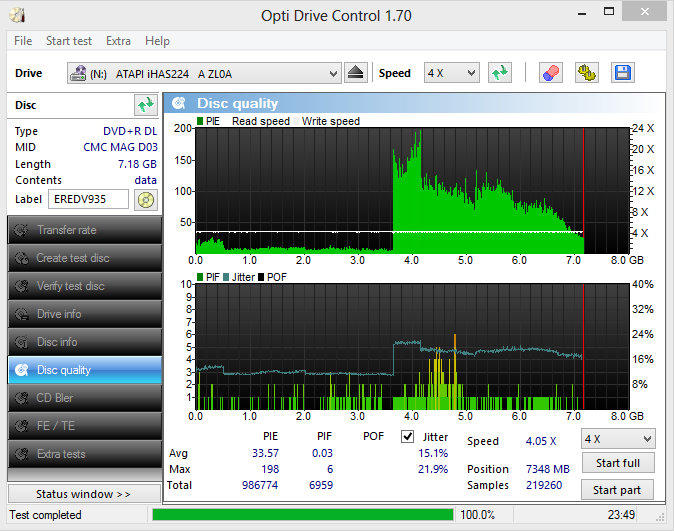The width and height of the screenshot is (674, 531).
Task: Show the Drive info panel
Action: (x=85, y=314)
